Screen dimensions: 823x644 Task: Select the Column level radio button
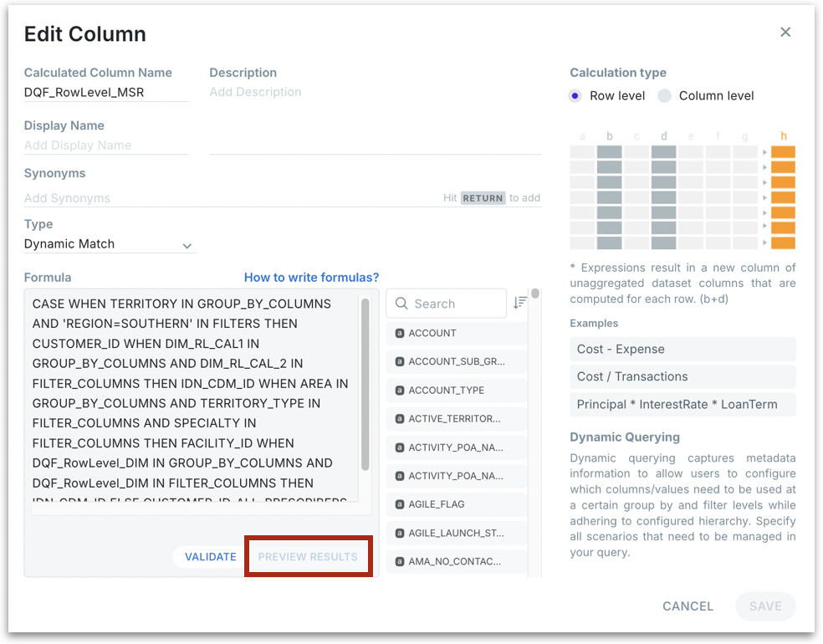pos(664,96)
